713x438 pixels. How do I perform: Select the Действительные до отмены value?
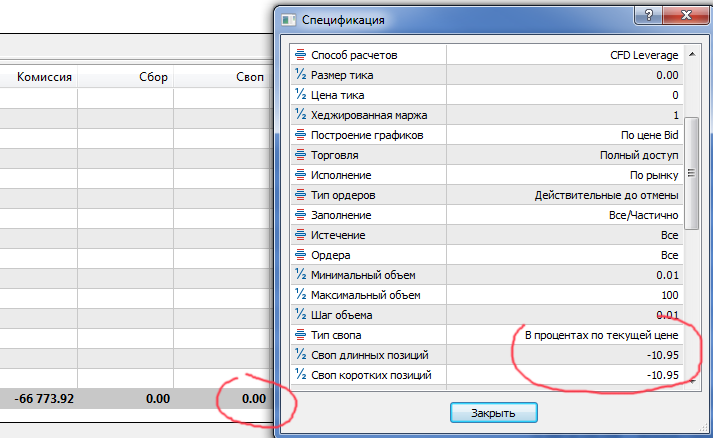coord(606,195)
